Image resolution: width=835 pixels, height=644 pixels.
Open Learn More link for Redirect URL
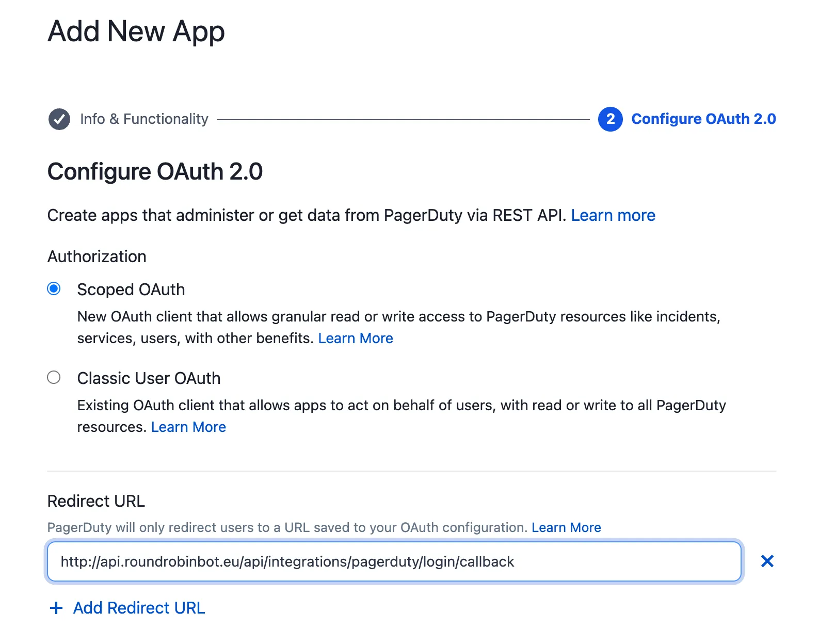pyautogui.click(x=566, y=527)
